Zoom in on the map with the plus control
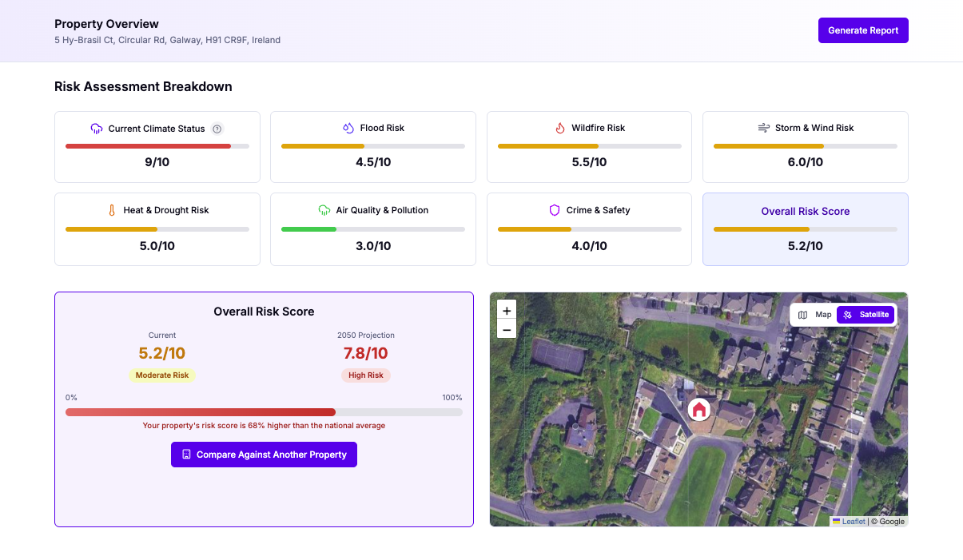 pos(507,309)
